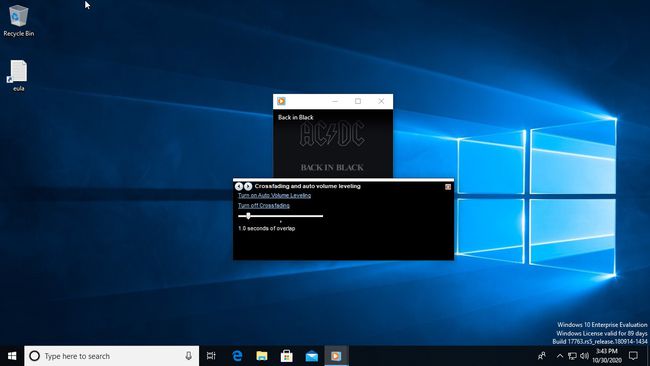Screen dimensions: 650x366
Task: Open the Action Center notifications icon
Action: [x=633, y=356]
